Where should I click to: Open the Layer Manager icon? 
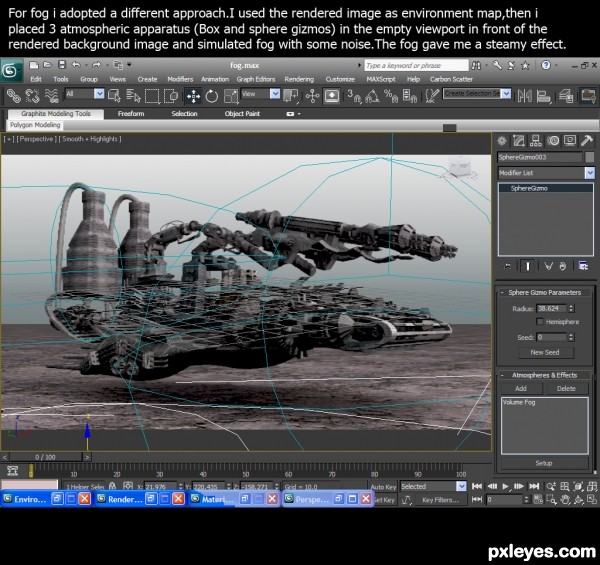pyautogui.click(x=566, y=96)
